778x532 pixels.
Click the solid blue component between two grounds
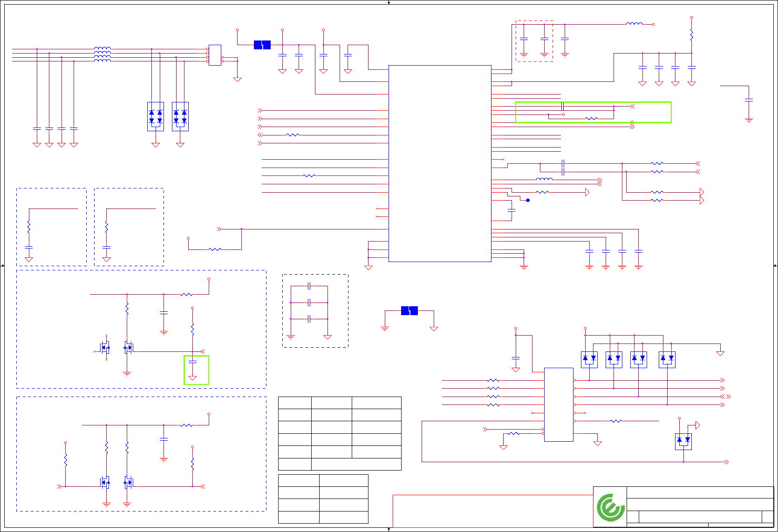click(x=409, y=310)
